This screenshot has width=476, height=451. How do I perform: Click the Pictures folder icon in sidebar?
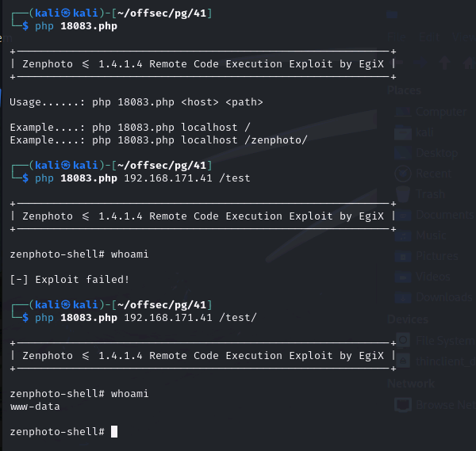[x=403, y=256]
